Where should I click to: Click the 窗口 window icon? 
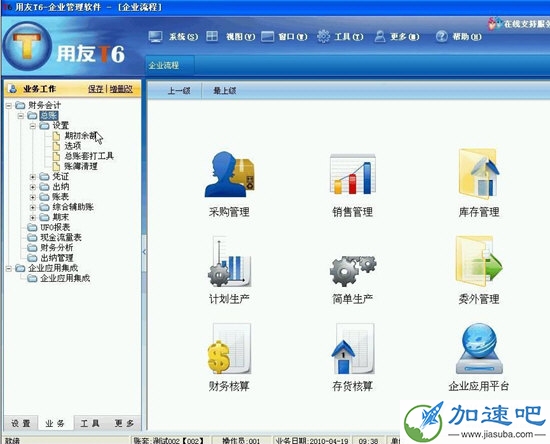click(267, 36)
